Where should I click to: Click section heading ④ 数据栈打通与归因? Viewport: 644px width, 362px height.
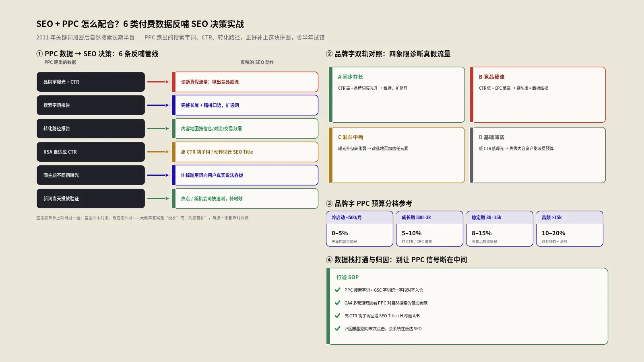point(396,260)
